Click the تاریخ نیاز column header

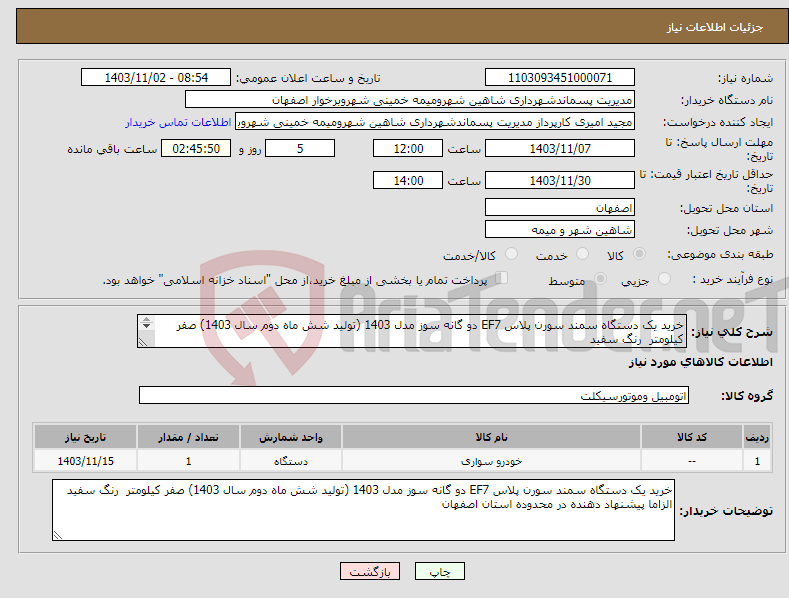click(86, 437)
